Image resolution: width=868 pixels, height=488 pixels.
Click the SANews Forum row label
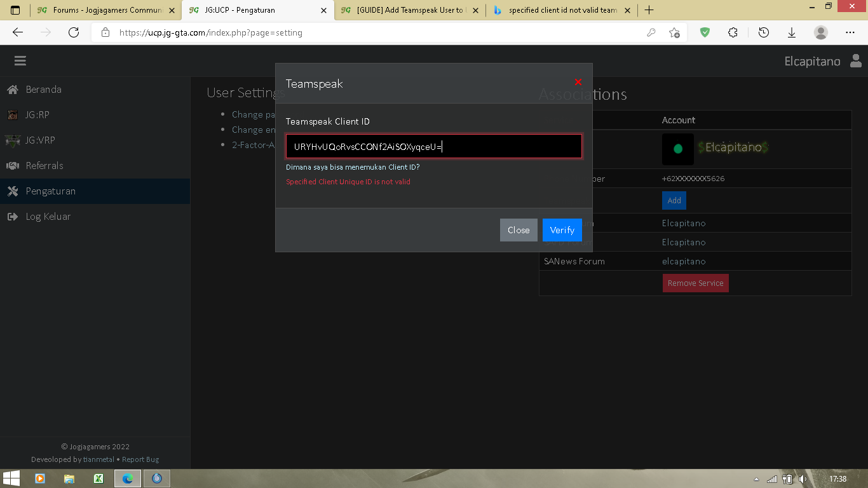pyautogui.click(x=574, y=261)
